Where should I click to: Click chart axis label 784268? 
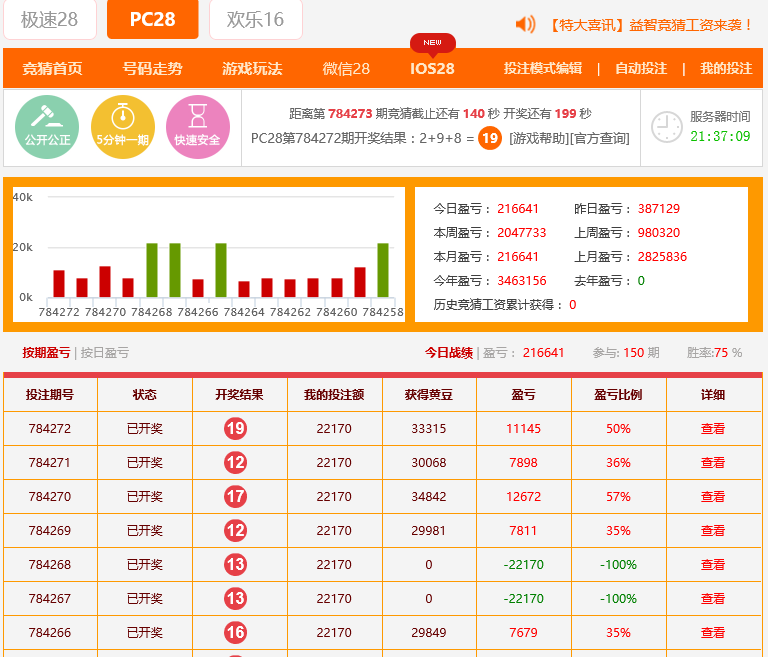tap(151, 312)
